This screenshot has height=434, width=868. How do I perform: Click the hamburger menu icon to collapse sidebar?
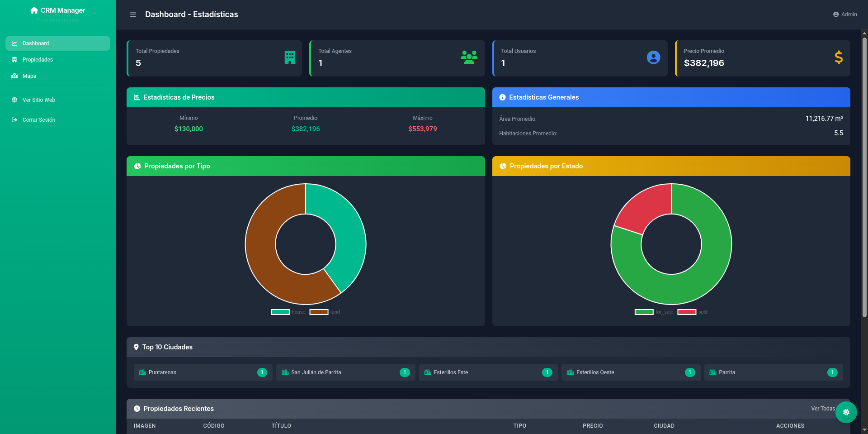pyautogui.click(x=133, y=14)
